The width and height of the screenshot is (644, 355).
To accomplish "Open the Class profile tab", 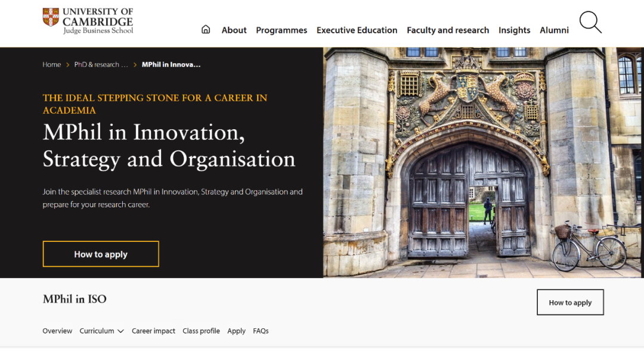I will pyautogui.click(x=201, y=331).
